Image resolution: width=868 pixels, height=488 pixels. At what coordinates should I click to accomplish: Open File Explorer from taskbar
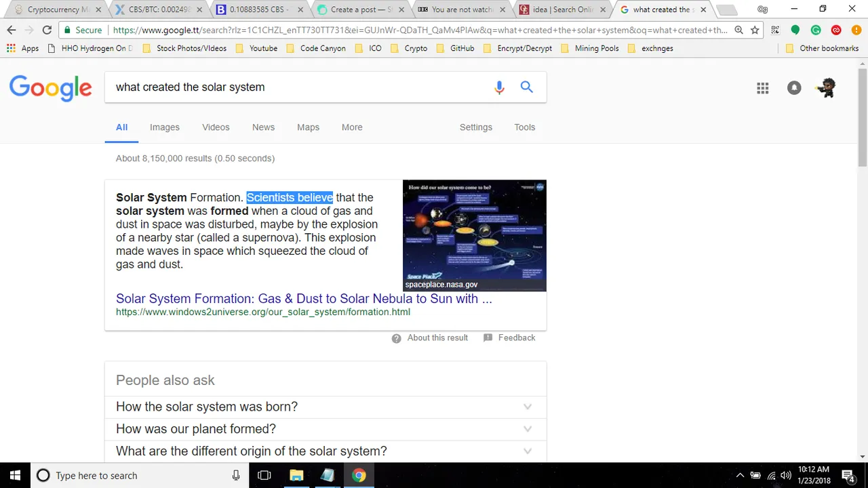pos(296,475)
